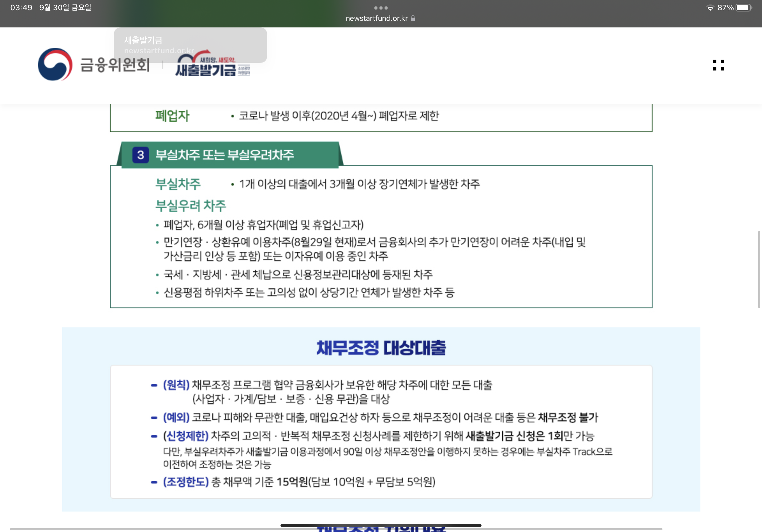Click the 채무조정 대상대출 heading
The width and height of the screenshot is (762, 532).
click(x=381, y=348)
